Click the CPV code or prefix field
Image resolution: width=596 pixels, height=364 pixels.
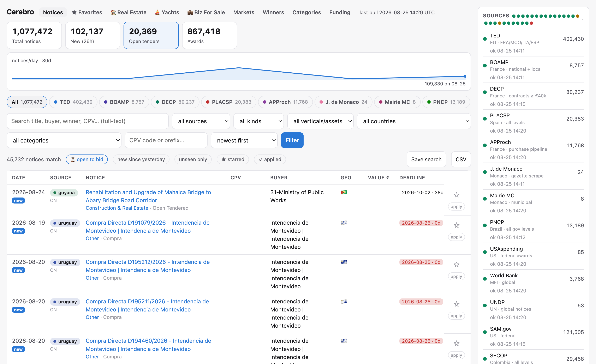166,140
